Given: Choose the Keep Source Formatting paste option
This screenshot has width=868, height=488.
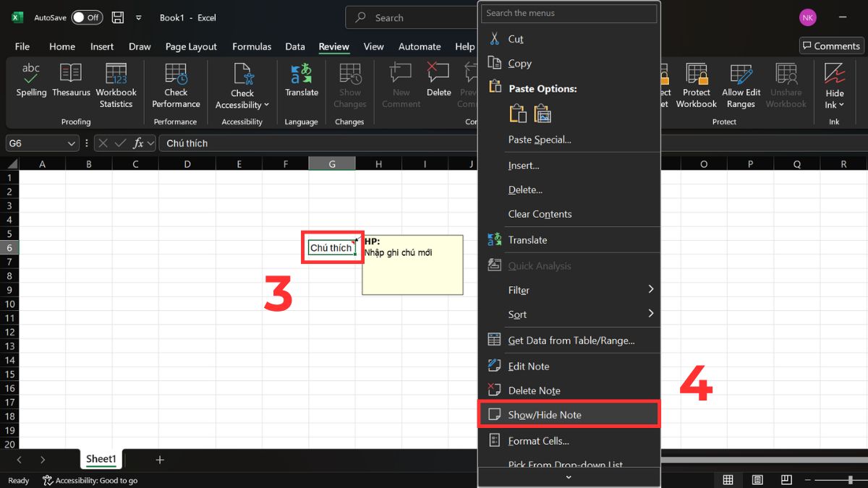Looking at the screenshot, I should pyautogui.click(x=516, y=114).
